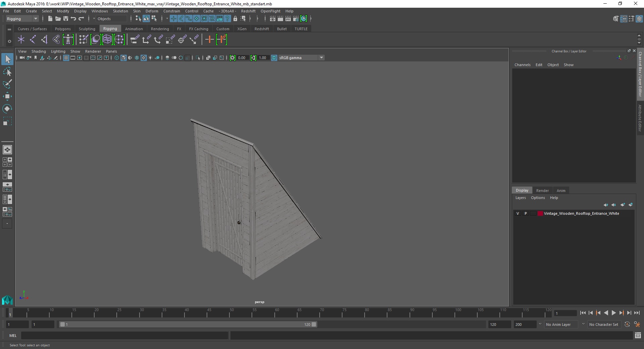This screenshot has height=349, width=644.
Task: Open the layer editor Options menu
Action: [x=538, y=198]
